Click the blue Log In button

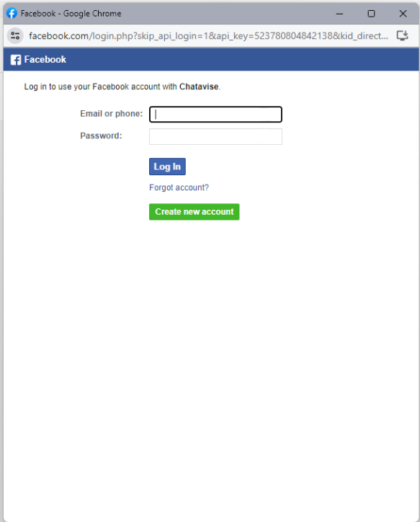(167, 167)
